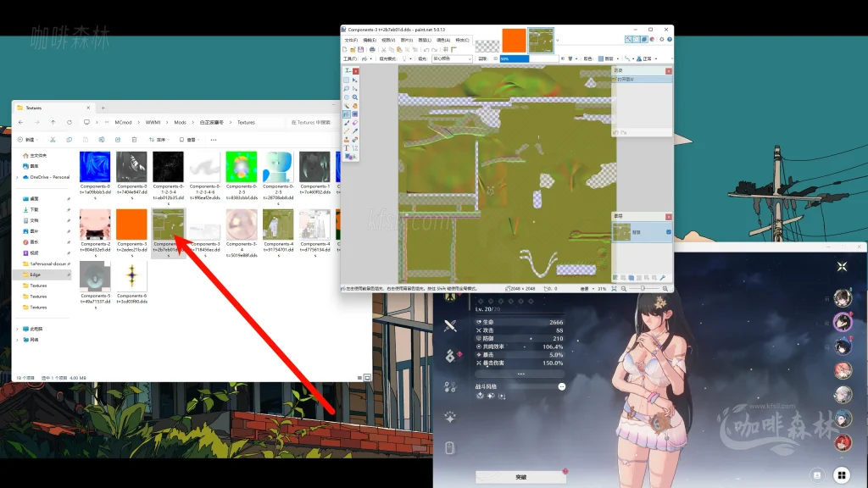This screenshot has width=868, height=488.
Task: Open the Sort dropdown in Explorer
Action: (x=159, y=140)
